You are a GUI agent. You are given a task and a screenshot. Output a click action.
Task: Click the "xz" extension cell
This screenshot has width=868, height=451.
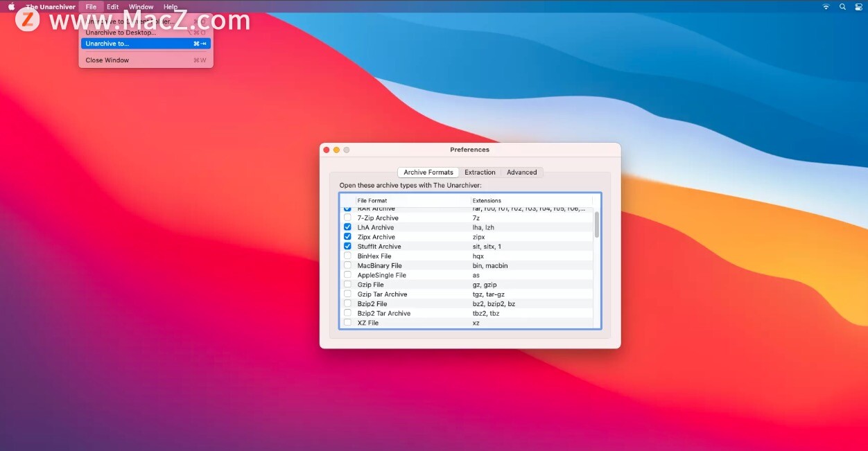click(x=476, y=323)
